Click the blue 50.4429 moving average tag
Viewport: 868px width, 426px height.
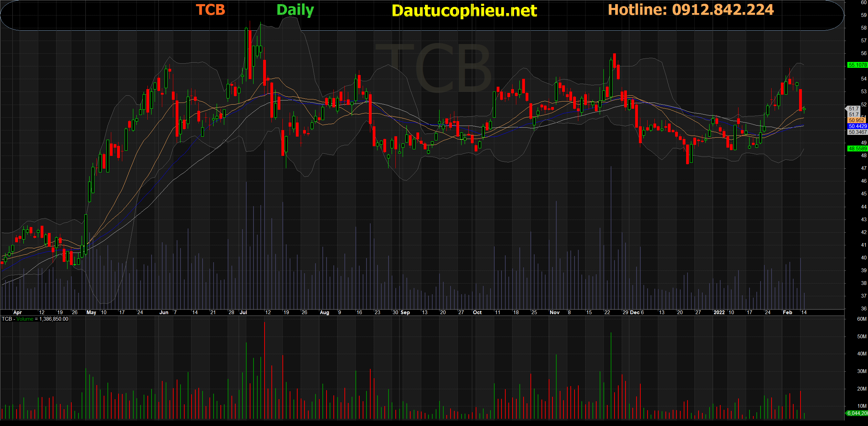[857, 126]
